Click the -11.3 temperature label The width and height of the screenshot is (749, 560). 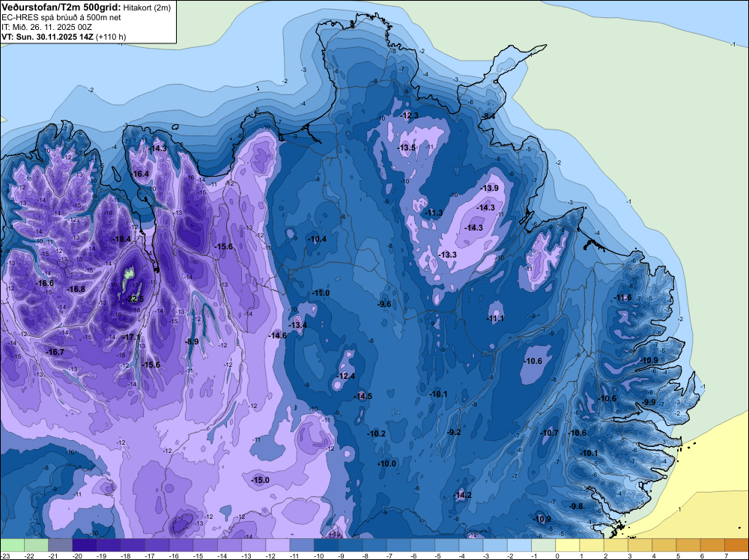(434, 213)
